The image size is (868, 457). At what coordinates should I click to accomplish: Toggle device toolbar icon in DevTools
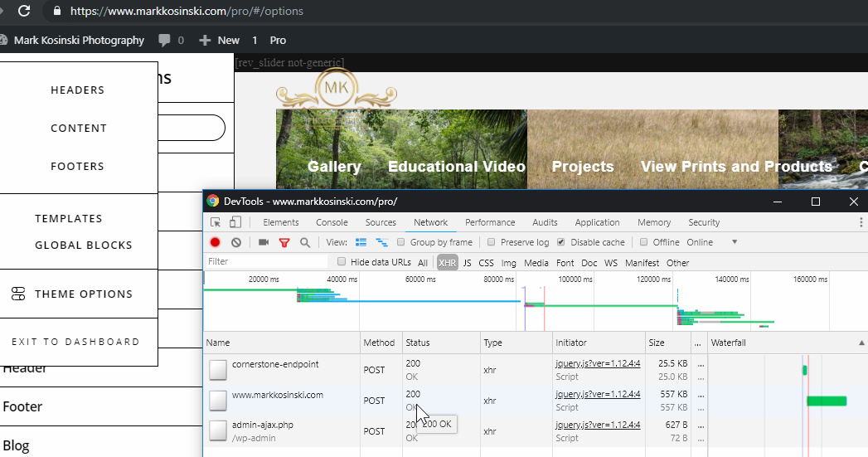coord(235,222)
